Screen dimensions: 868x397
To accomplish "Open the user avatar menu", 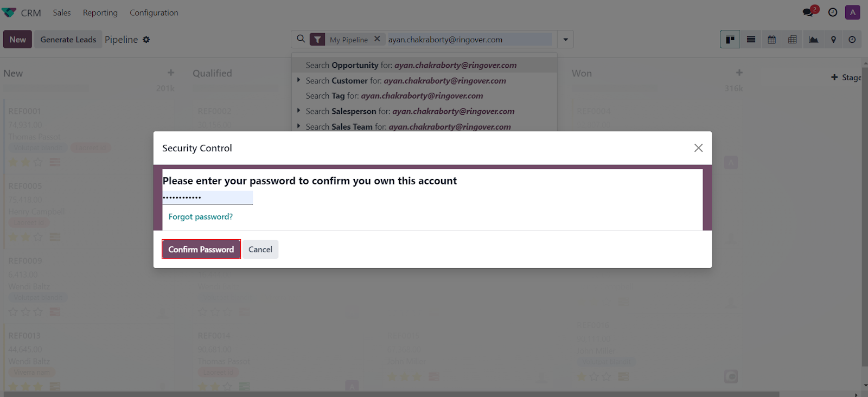I will pos(852,12).
